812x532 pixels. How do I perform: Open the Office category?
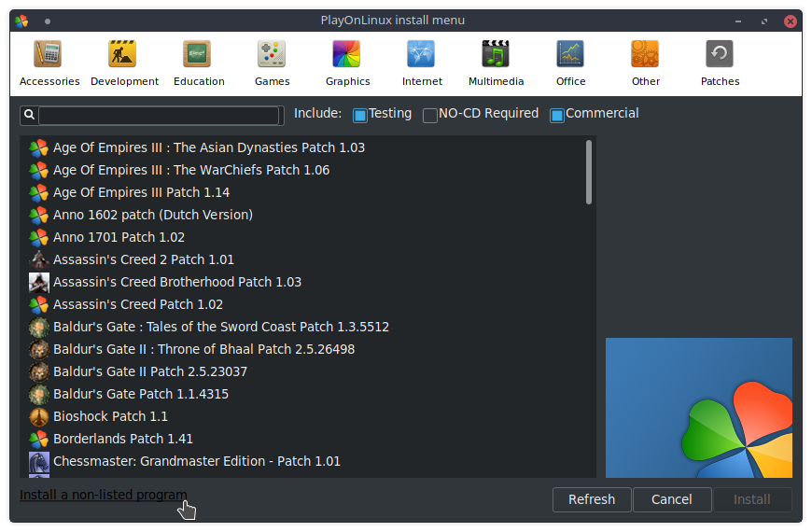[570, 63]
